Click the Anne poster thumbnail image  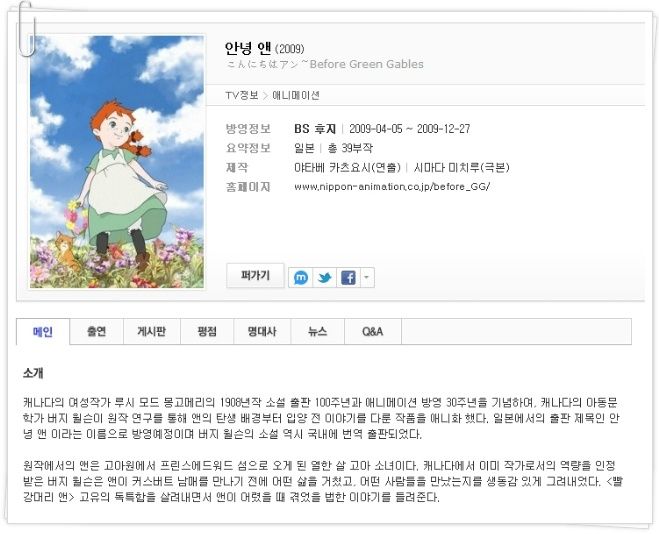[x=117, y=162]
